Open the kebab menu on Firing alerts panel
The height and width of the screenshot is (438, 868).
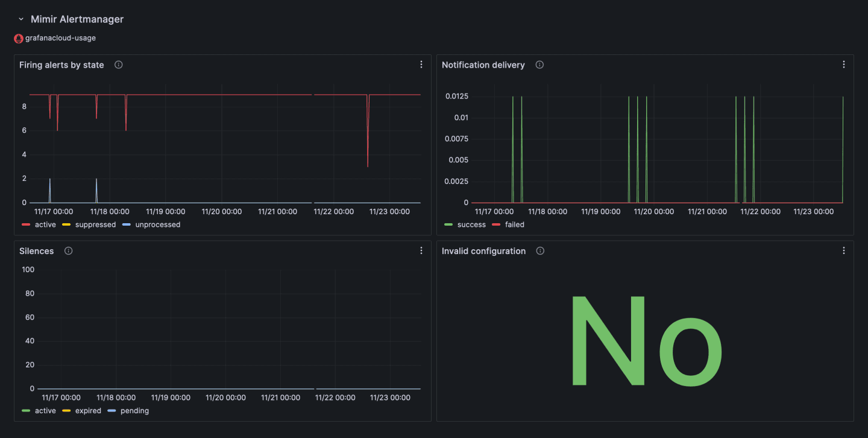point(421,64)
